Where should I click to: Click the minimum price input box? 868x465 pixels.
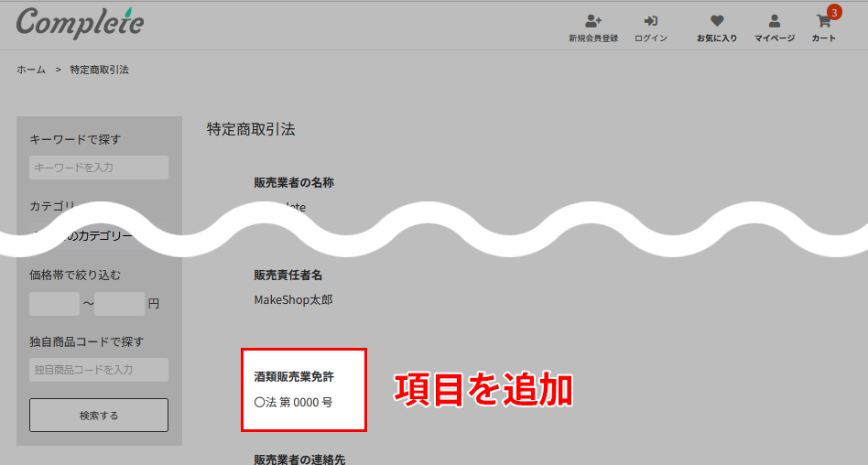pyautogui.click(x=54, y=304)
